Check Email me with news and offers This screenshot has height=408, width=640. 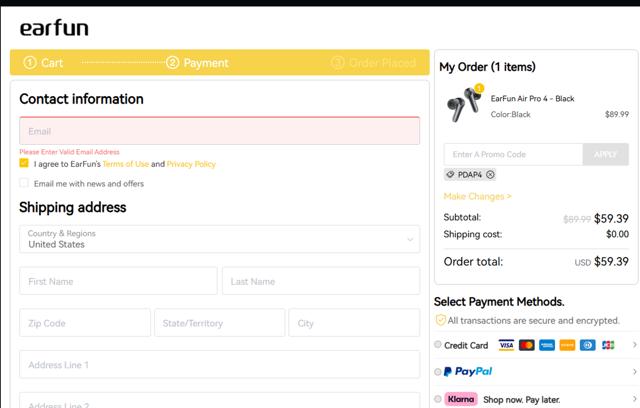tap(24, 183)
